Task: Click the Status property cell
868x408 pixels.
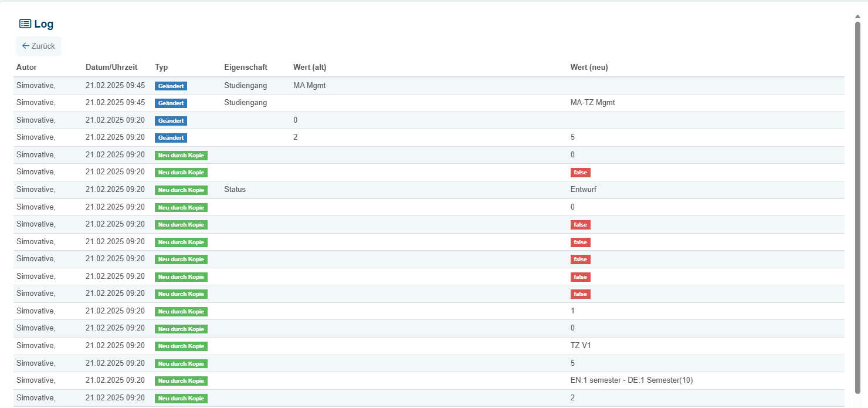Action: (235, 190)
